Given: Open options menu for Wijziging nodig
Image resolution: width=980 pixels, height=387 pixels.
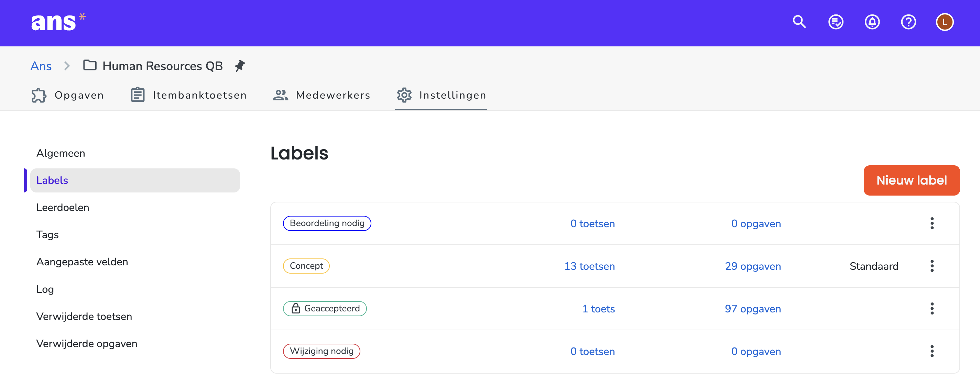Looking at the screenshot, I should pyautogui.click(x=932, y=351).
